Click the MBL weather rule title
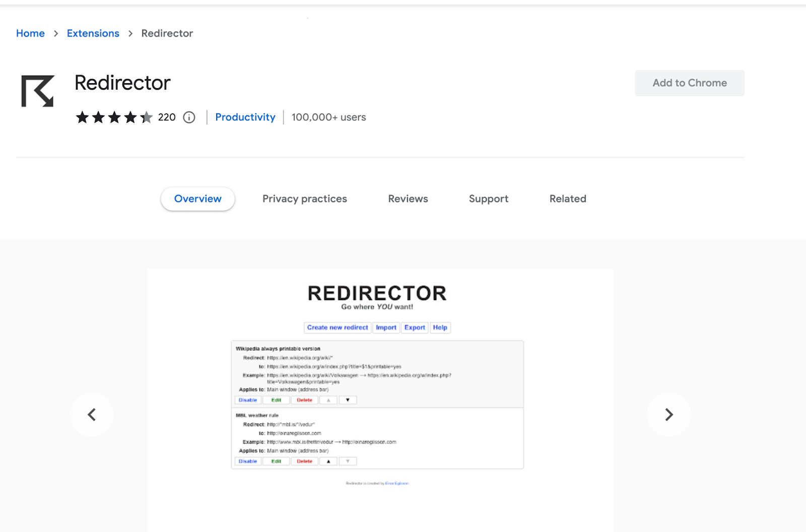 pos(257,416)
